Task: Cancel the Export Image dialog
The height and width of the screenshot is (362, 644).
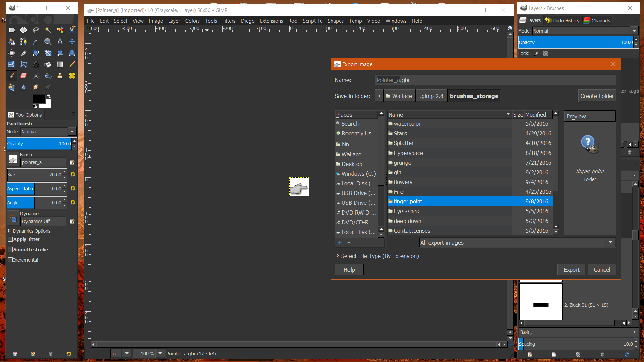Action: click(602, 270)
